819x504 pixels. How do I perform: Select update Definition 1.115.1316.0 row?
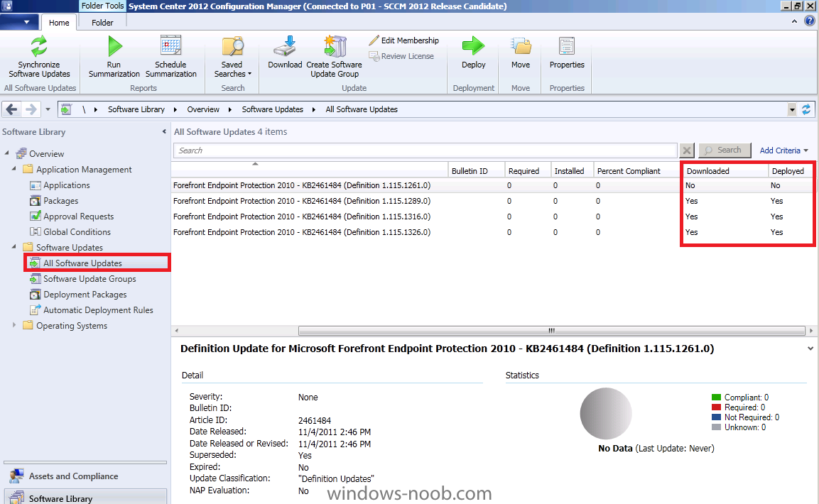coord(492,217)
